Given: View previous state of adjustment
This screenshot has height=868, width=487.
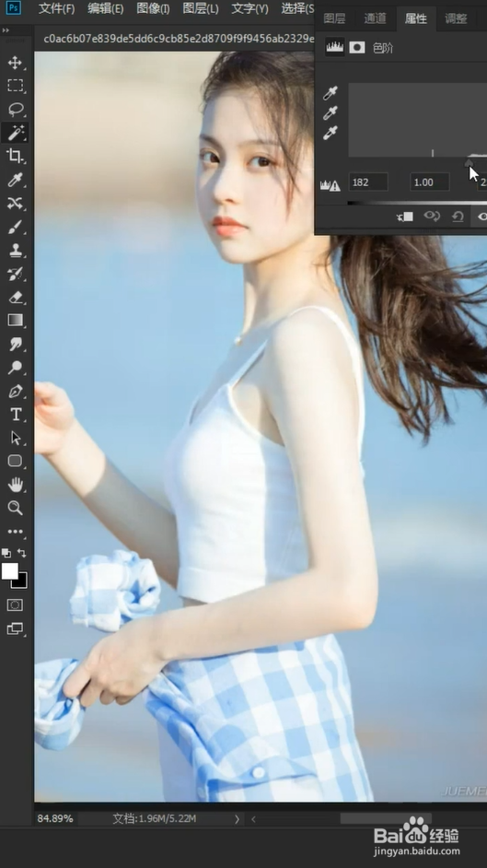Looking at the screenshot, I should tap(432, 217).
